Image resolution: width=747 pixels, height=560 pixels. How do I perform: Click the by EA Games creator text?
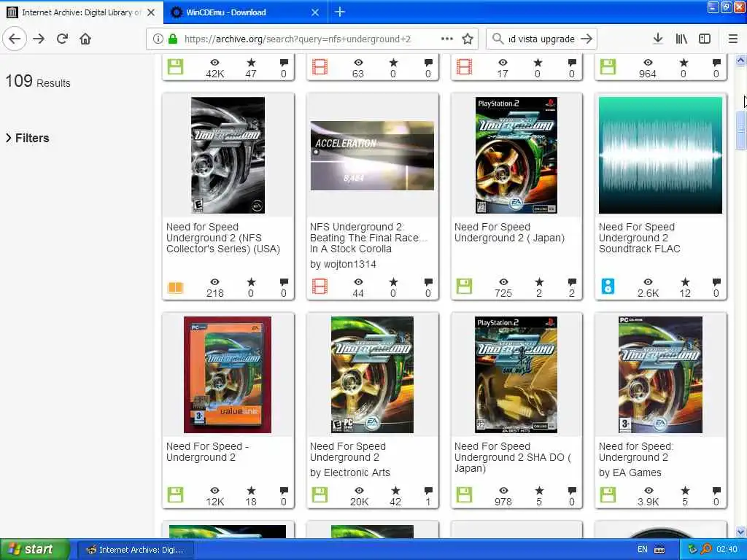tap(630, 472)
